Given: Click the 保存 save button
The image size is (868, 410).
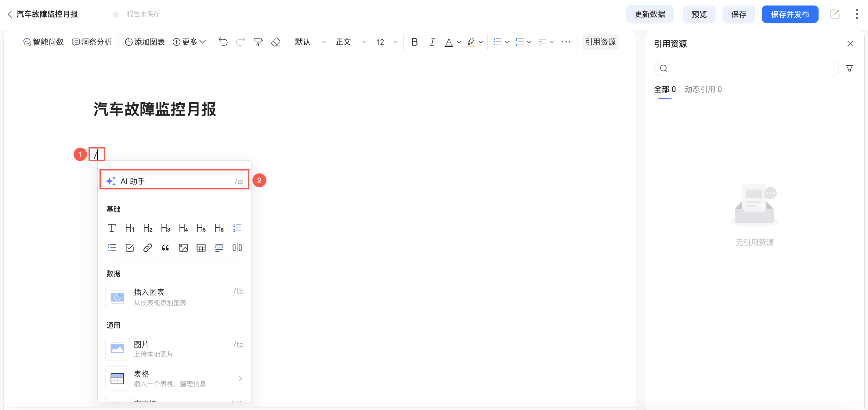Looking at the screenshot, I should pos(739,14).
